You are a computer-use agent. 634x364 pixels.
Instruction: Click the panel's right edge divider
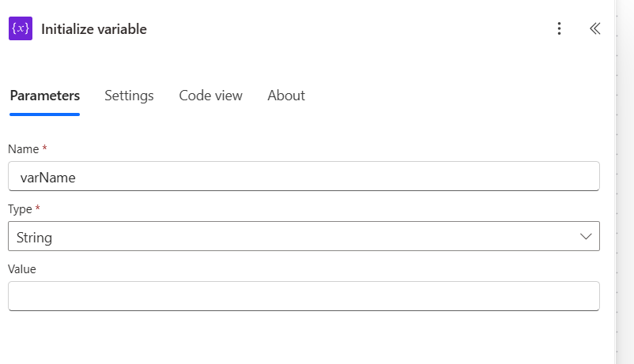616,182
